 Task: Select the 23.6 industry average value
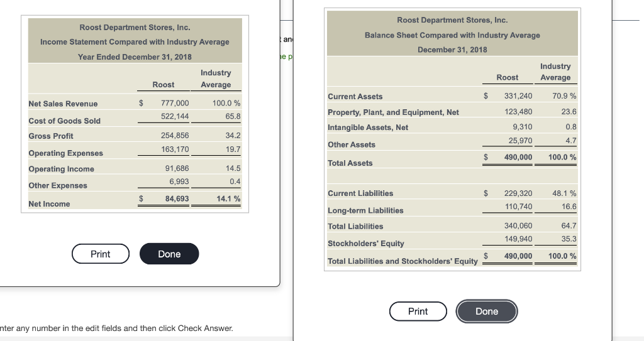click(569, 111)
